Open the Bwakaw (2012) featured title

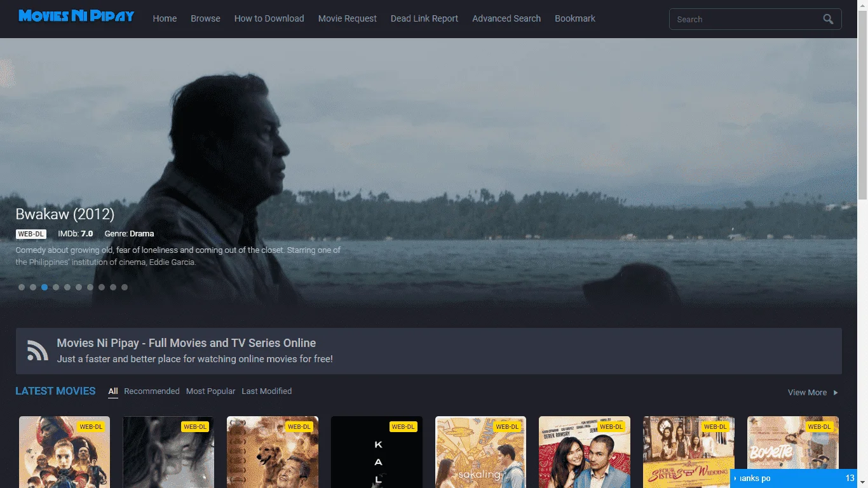[x=65, y=214]
